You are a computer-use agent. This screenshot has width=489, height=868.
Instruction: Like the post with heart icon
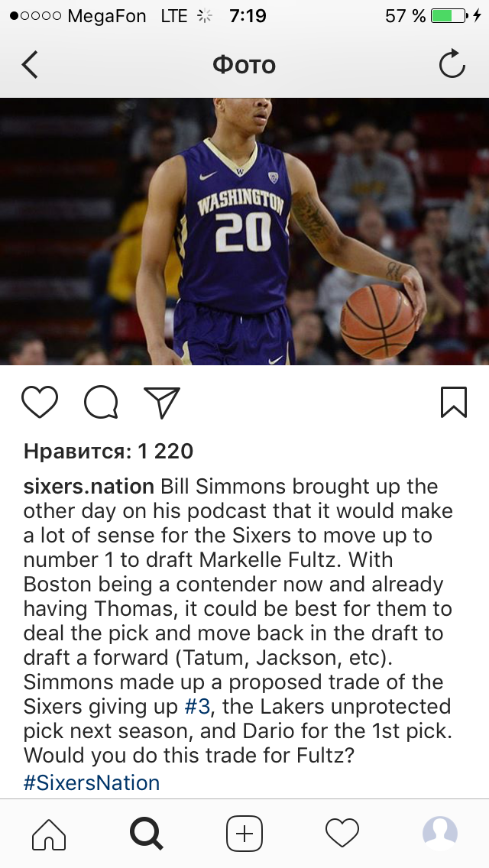(40, 402)
